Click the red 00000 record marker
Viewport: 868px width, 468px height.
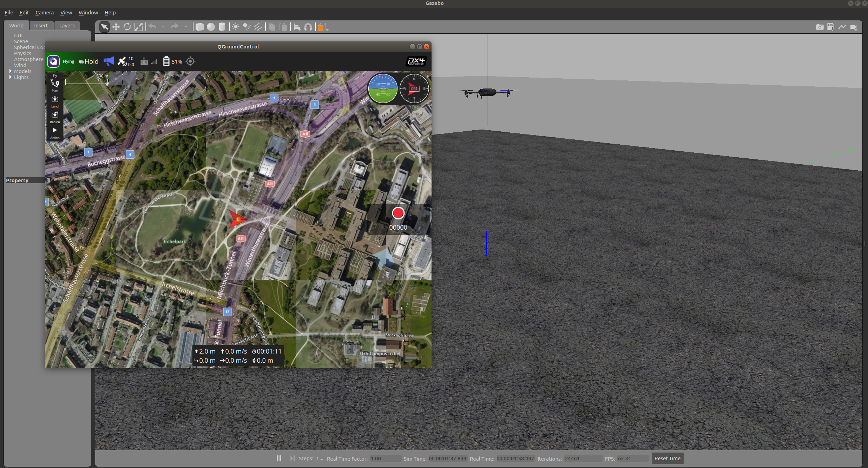[x=398, y=213]
